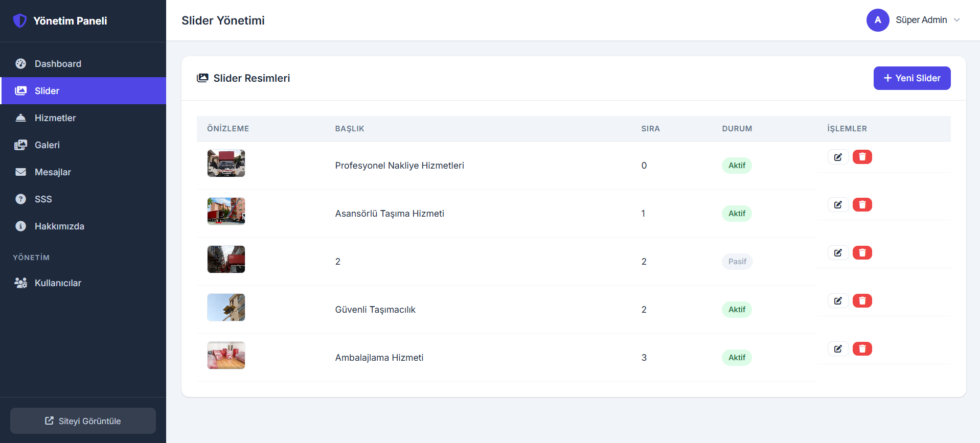Navigate to the SSS page
The image size is (980, 443).
click(83, 199)
